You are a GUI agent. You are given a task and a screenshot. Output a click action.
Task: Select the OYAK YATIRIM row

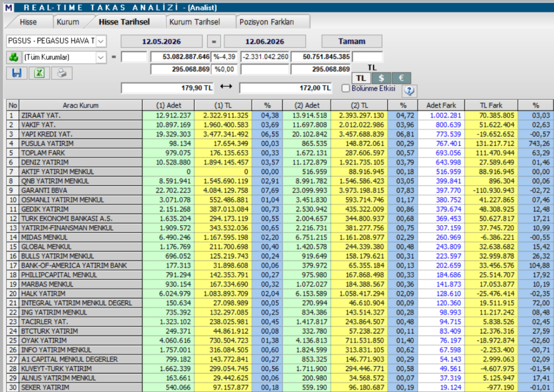pos(280,341)
